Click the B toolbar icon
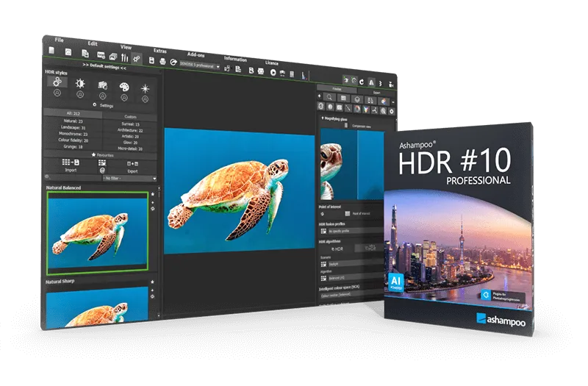Viewport: 588px width, 386px height. (x=251, y=70)
